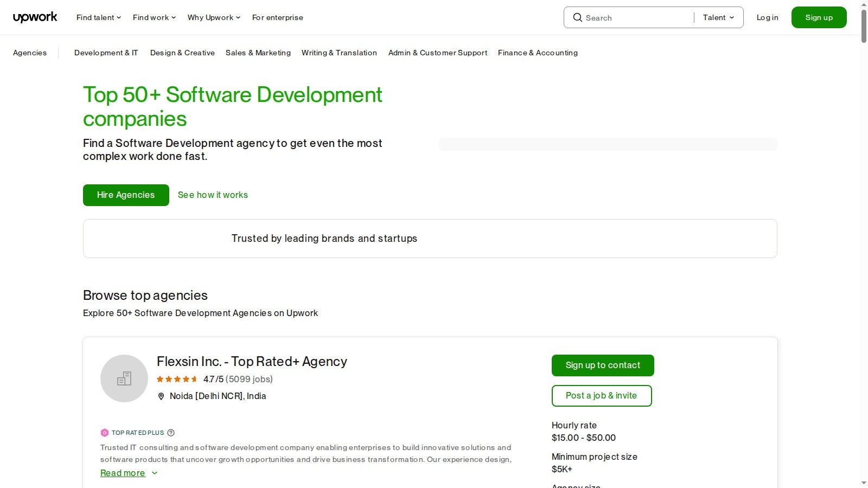Click the Top Rated Plus badge icon
This screenshot has width=868, height=488.
(x=105, y=432)
